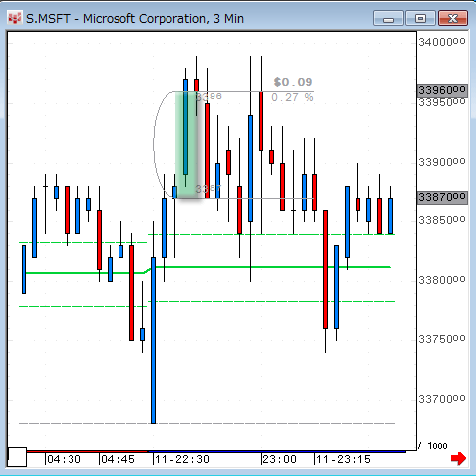Minimize the S.MSFT chart window
Viewport: 476px width, 476px height.
(388, 19)
